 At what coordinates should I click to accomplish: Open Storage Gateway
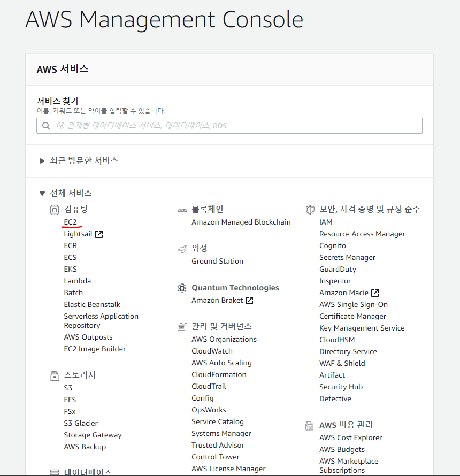[x=93, y=435]
